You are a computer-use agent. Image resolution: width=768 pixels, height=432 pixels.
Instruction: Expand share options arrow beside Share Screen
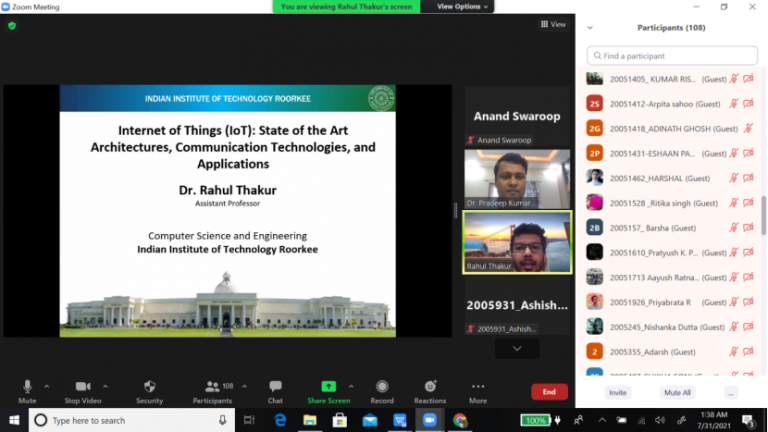pos(351,386)
